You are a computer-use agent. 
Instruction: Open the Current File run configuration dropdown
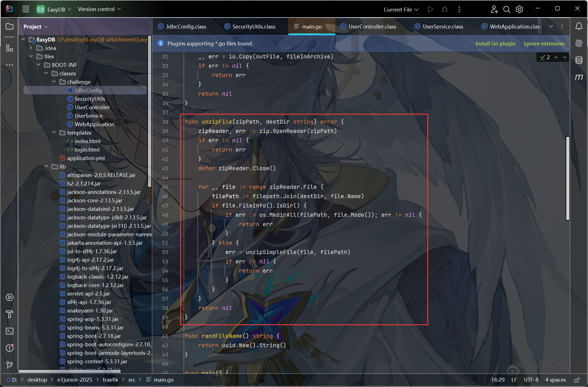pos(401,9)
